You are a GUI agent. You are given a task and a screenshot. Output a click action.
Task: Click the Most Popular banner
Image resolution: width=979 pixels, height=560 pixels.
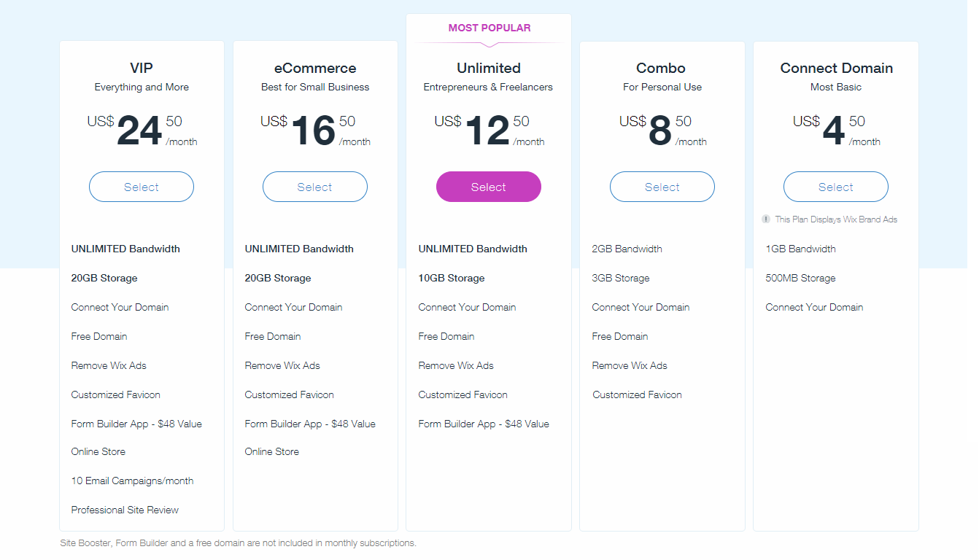[489, 28]
